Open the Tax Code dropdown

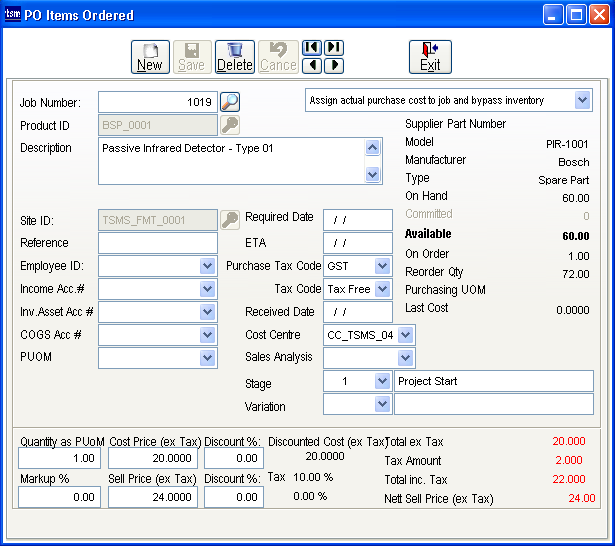click(x=382, y=289)
